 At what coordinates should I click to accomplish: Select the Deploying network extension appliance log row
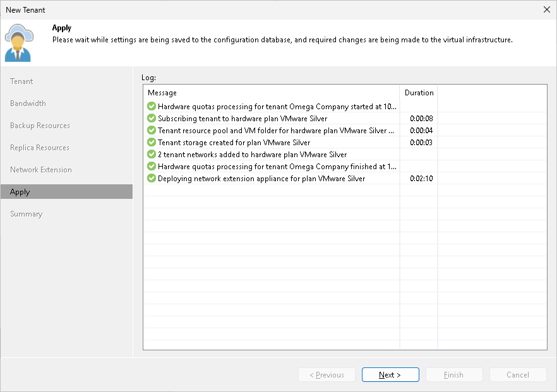tap(272, 178)
